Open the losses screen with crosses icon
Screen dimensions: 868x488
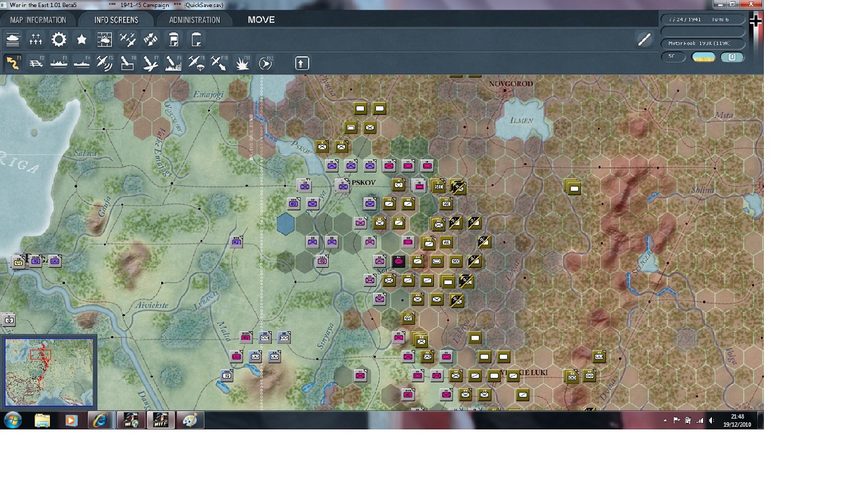pos(36,39)
